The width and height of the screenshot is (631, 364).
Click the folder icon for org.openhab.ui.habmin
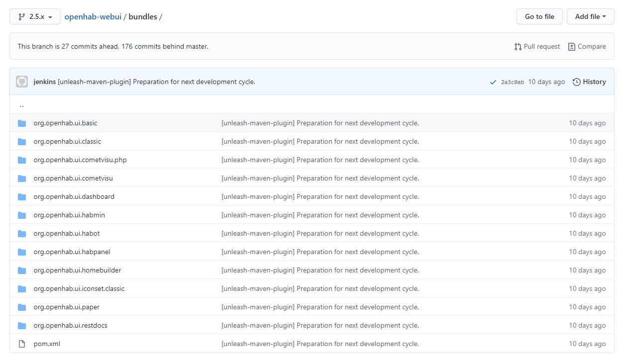[22, 215]
